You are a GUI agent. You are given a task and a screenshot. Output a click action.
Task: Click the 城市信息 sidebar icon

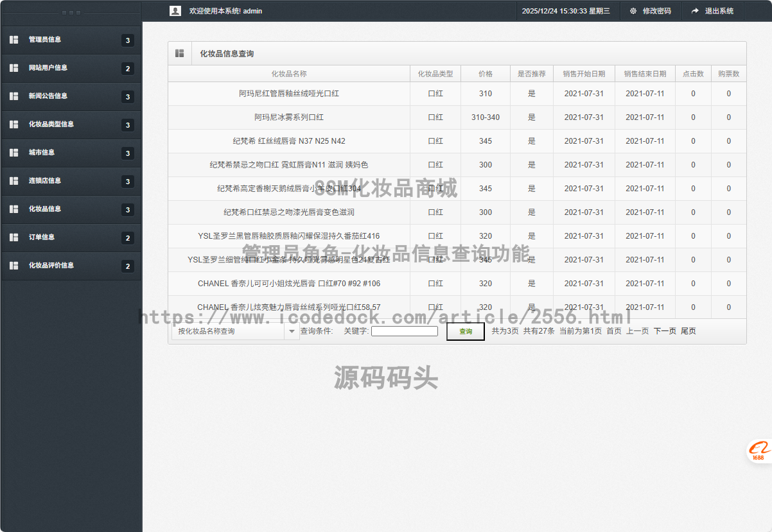[x=13, y=153]
